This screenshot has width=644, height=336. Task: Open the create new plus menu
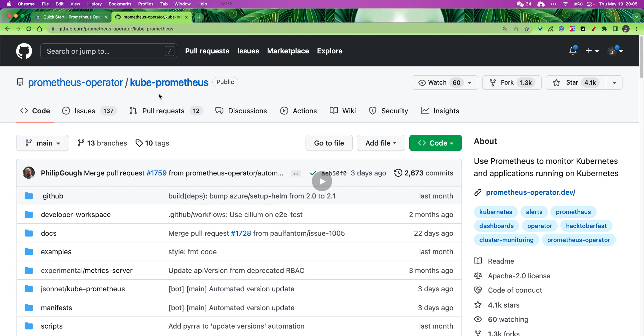click(592, 51)
